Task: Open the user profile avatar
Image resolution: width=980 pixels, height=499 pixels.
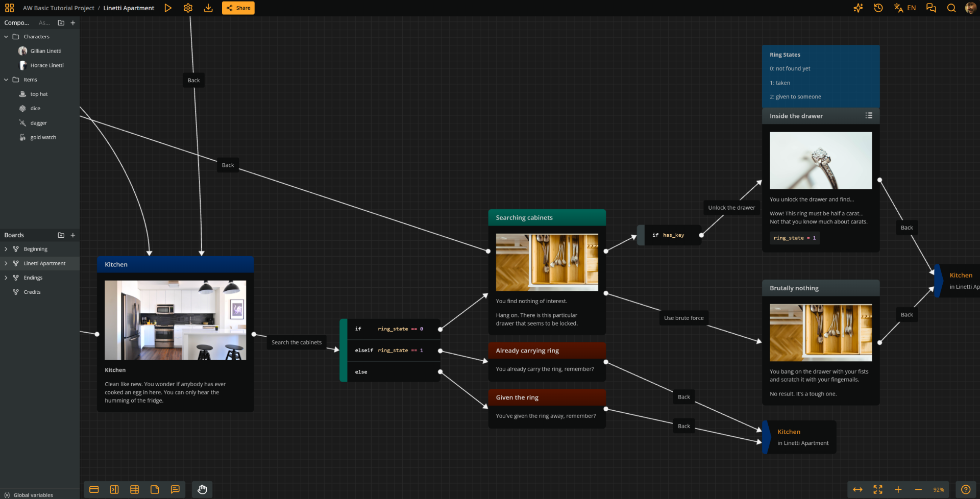Action: pos(970,8)
